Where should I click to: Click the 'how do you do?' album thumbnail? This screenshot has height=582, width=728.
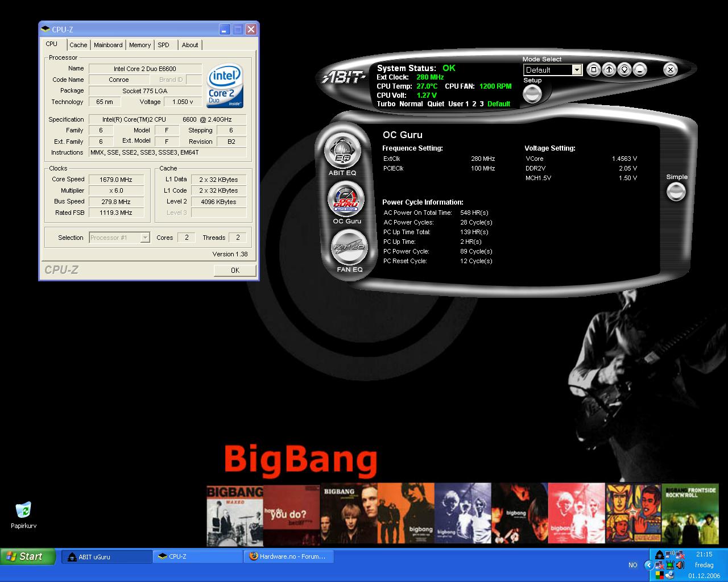point(292,515)
